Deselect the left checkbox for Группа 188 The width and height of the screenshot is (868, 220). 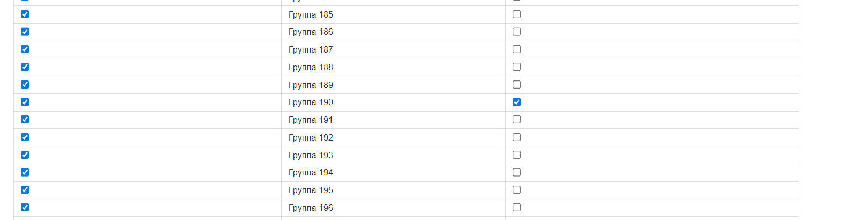25,67
